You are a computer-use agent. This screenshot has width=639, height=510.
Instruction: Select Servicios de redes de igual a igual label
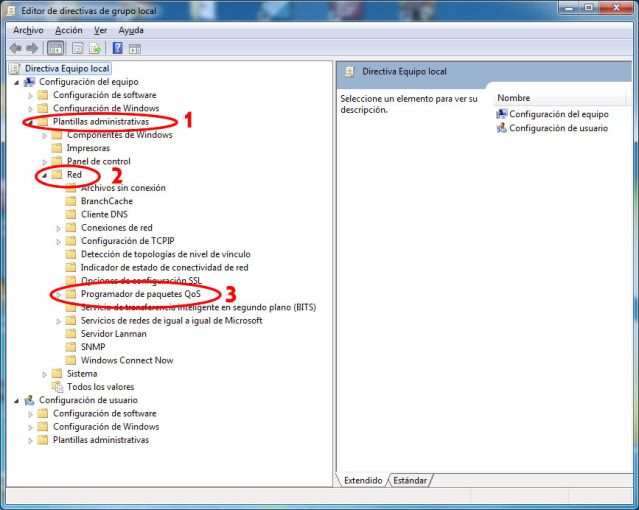(x=171, y=320)
